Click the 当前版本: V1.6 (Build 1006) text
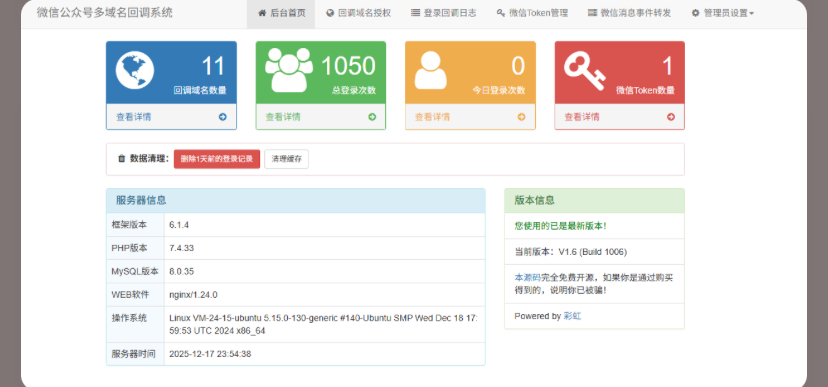This screenshot has height=387, width=828. coord(571,252)
